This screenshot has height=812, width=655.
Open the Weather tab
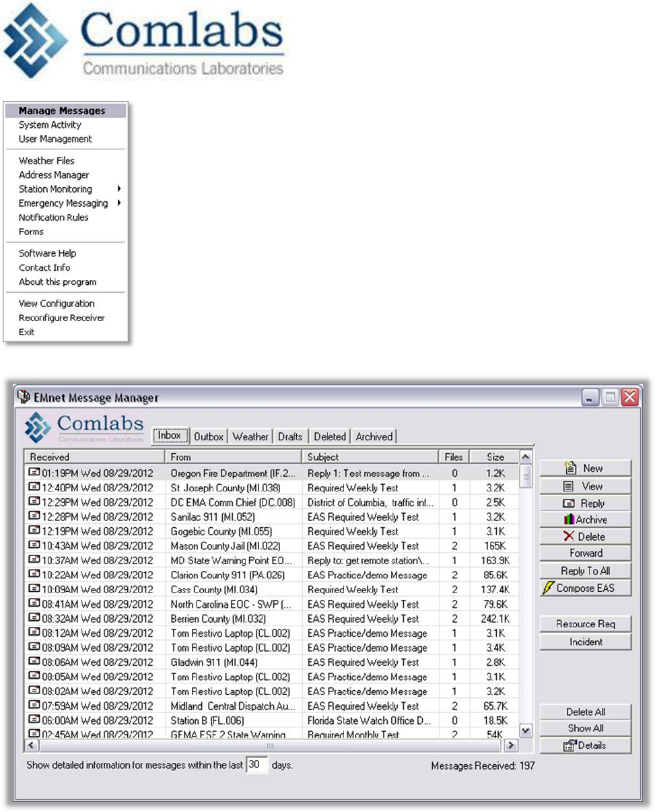[250, 436]
